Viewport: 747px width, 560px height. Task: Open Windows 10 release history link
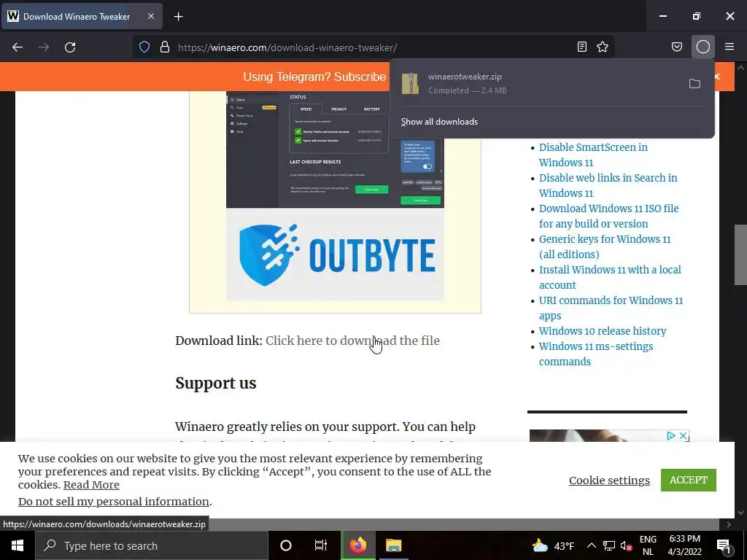click(x=602, y=331)
